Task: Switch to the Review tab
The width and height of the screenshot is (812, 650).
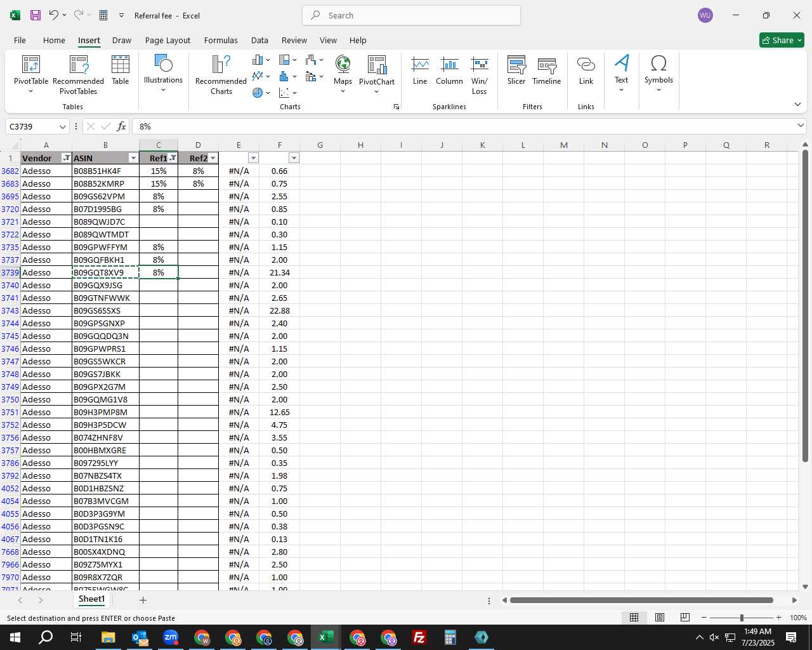Action: coord(294,40)
